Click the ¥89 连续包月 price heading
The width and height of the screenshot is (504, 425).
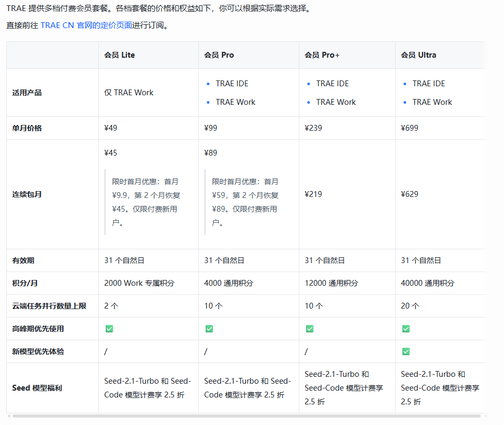coord(210,153)
